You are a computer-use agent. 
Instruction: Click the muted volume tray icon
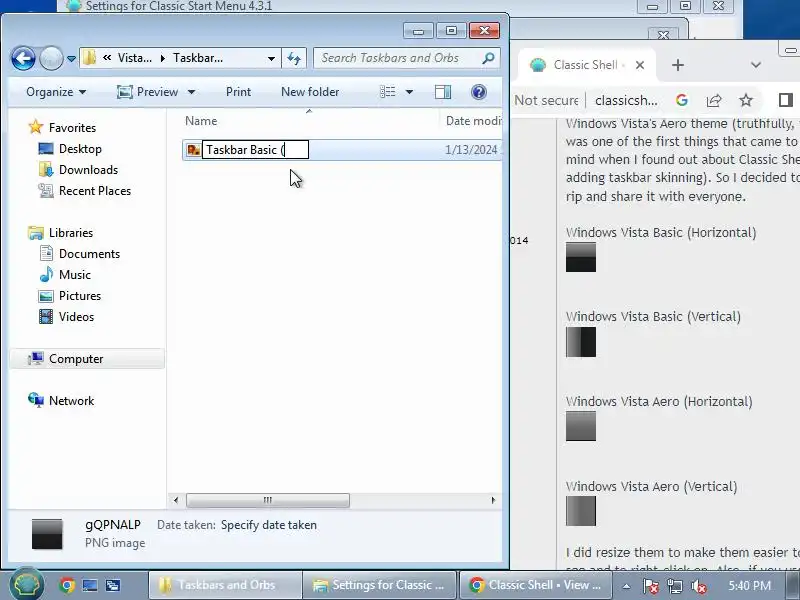(698, 586)
